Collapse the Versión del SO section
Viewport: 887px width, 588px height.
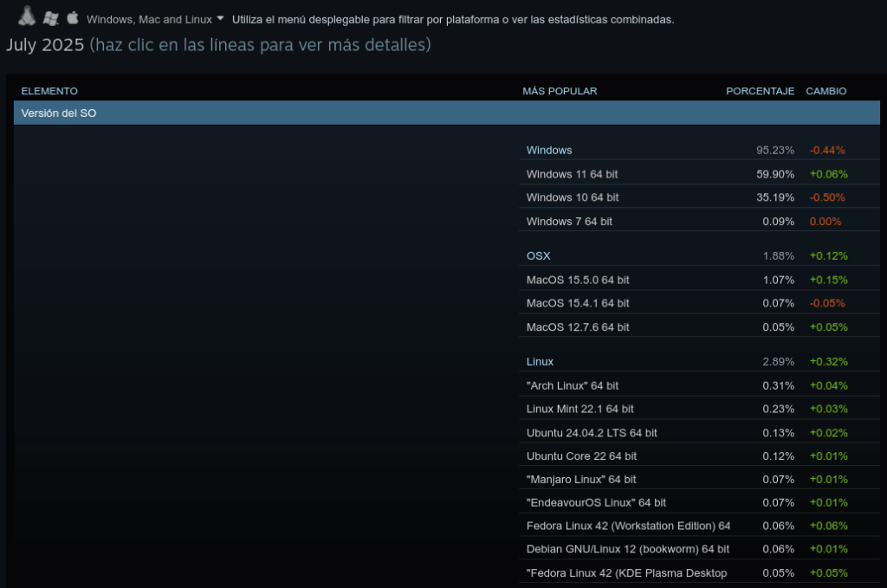click(x=446, y=113)
